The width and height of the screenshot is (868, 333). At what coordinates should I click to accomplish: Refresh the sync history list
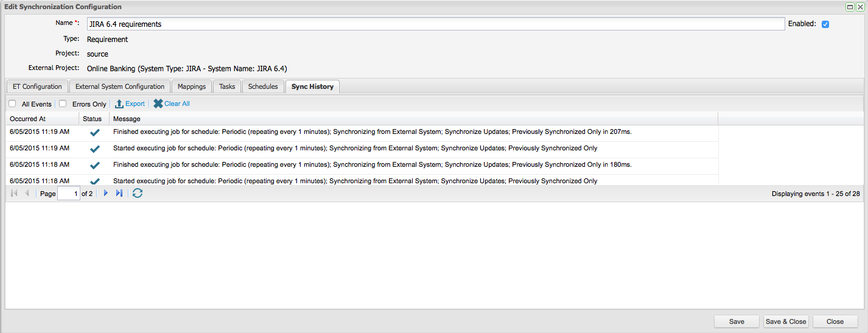138,194
